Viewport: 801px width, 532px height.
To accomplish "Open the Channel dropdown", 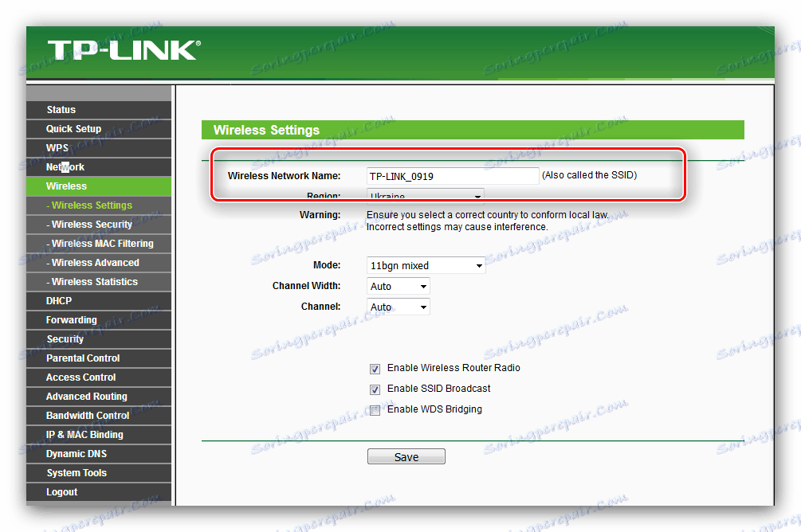I will [x=399, y=307].
